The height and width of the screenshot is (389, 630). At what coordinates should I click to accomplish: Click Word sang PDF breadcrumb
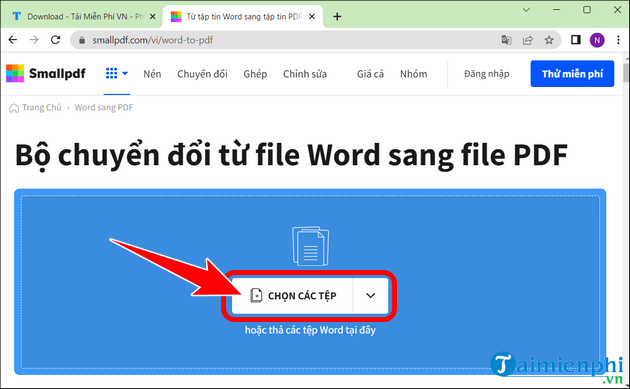[104, 108]
